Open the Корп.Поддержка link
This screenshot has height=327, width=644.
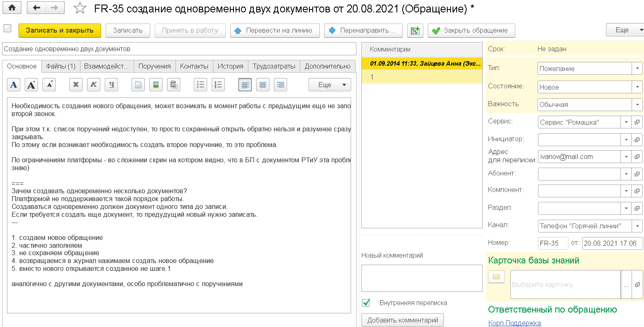click(x=514, y=323)
